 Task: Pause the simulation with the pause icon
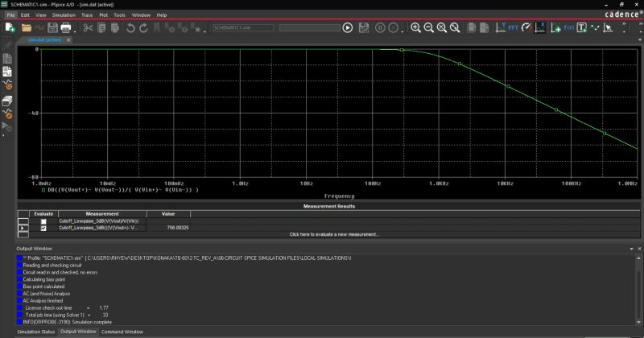click(x=380, y=28)
